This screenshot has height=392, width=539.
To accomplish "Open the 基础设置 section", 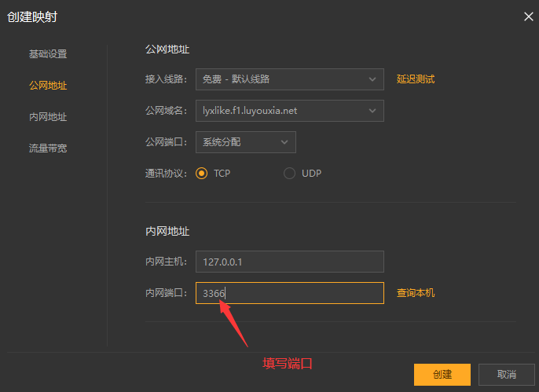I will pos(48,54).
